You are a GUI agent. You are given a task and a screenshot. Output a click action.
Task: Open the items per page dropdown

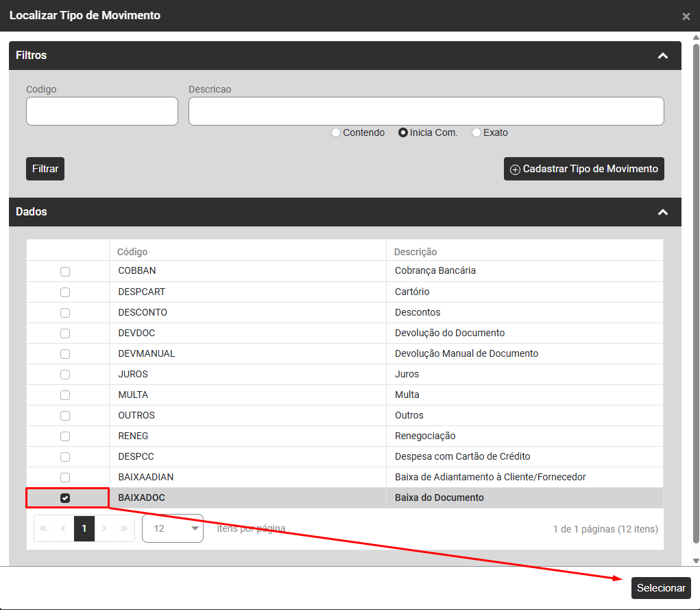coord(173,528)
